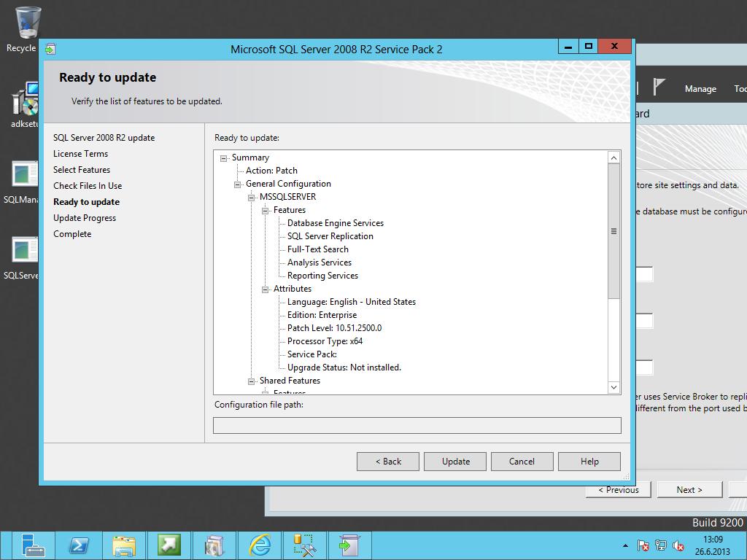Collapse the Summary tree node
This screenshot has height=560, width=747.
point(223,158)
